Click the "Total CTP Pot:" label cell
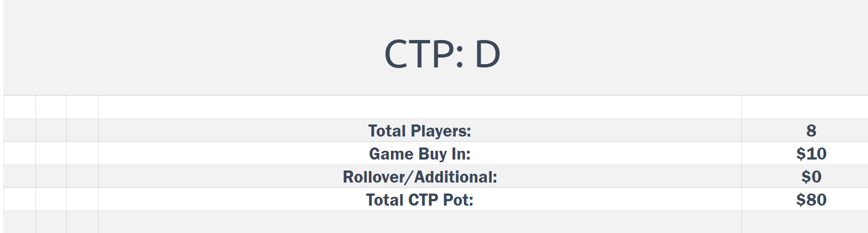This screenshot has width=868, height=233. pyautogui.click(x=419, y=200)
